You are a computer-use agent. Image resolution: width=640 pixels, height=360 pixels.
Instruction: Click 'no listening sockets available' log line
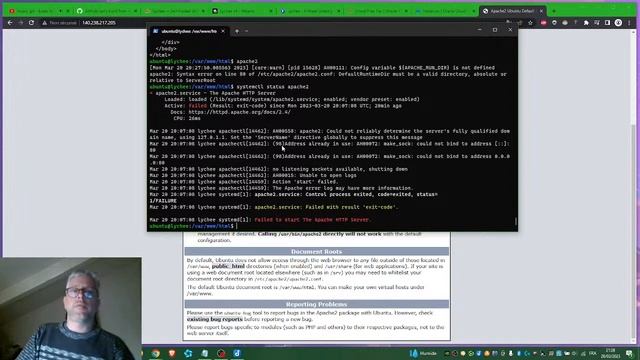pos(340,169)
